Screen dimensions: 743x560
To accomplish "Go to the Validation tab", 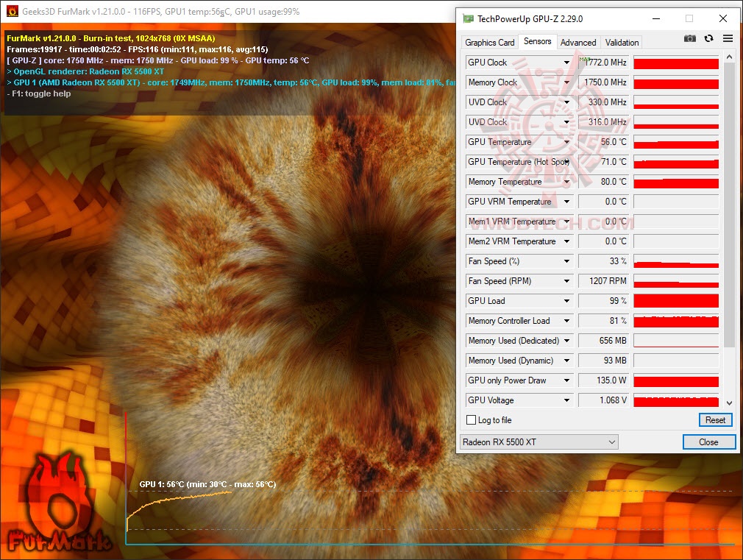I will (622, 42).
